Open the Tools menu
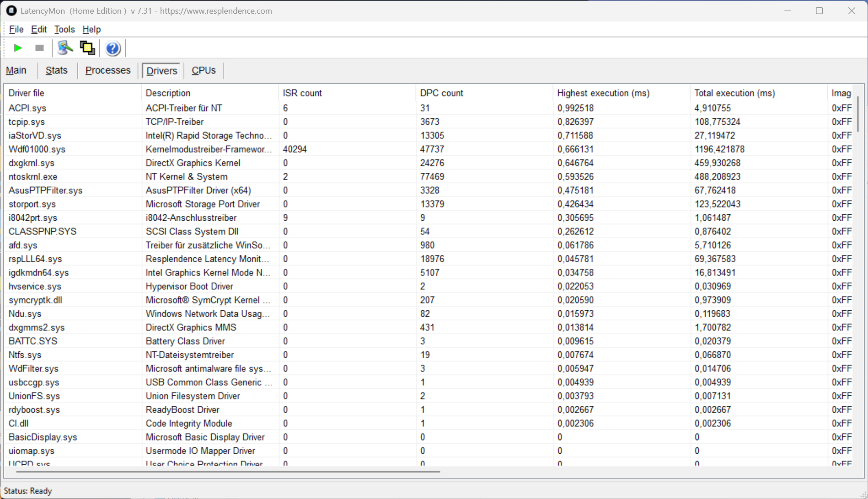This screenshot has height=499, width=868. (x=64, y=29)
